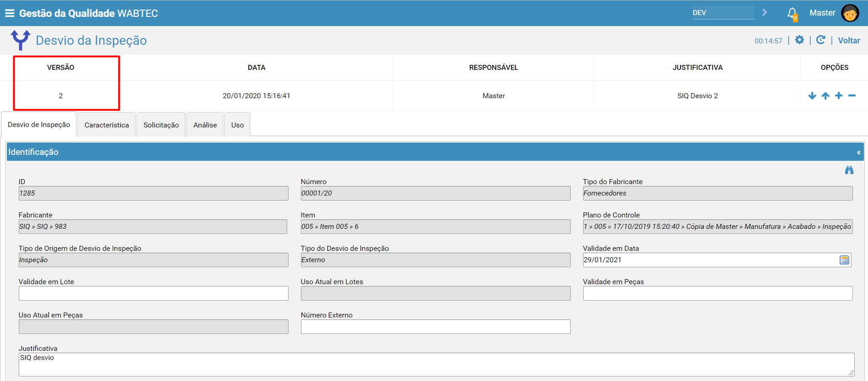Click the Validade em Lote field
The image size is (868, 381).
coord(154,293)
